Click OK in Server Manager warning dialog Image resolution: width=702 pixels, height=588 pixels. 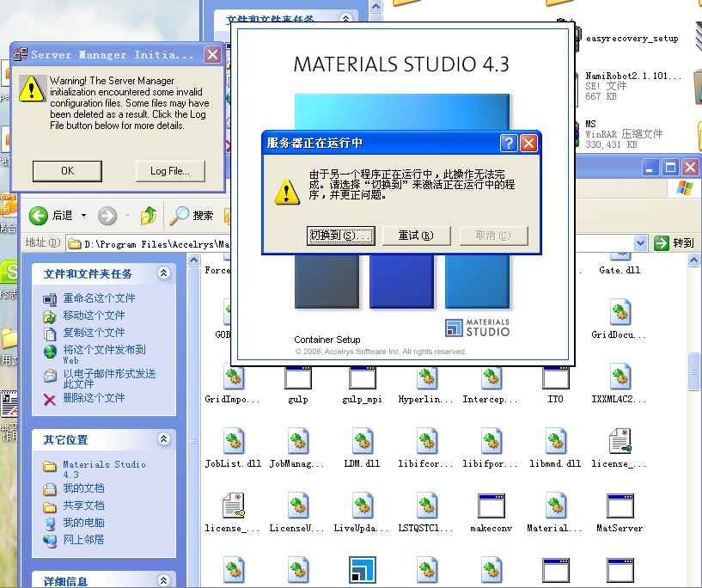[x=67, y=171]
